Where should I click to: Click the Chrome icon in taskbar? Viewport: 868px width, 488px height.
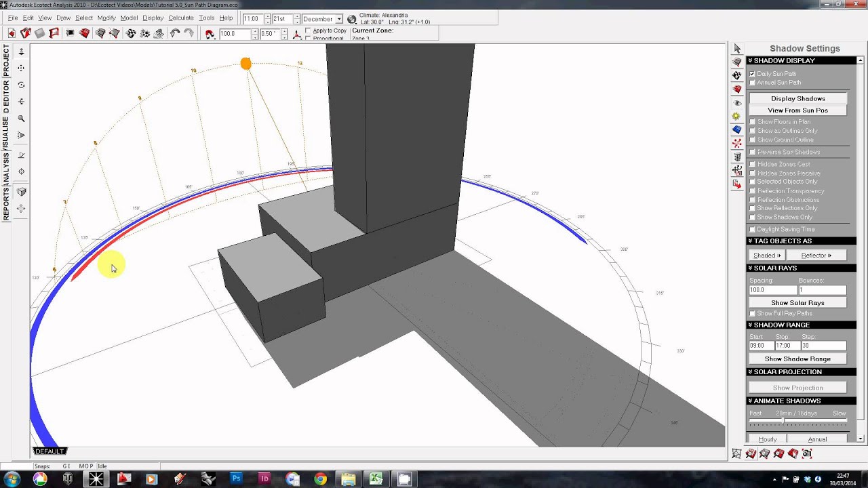320,479
